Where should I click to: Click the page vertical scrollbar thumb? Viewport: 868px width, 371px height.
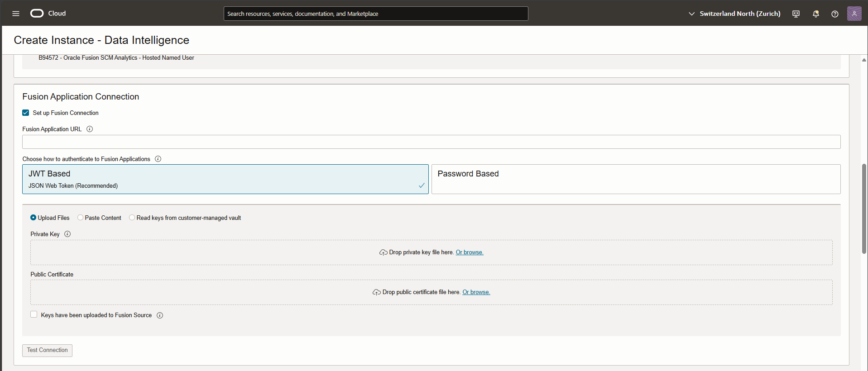(x=864, y=209)
